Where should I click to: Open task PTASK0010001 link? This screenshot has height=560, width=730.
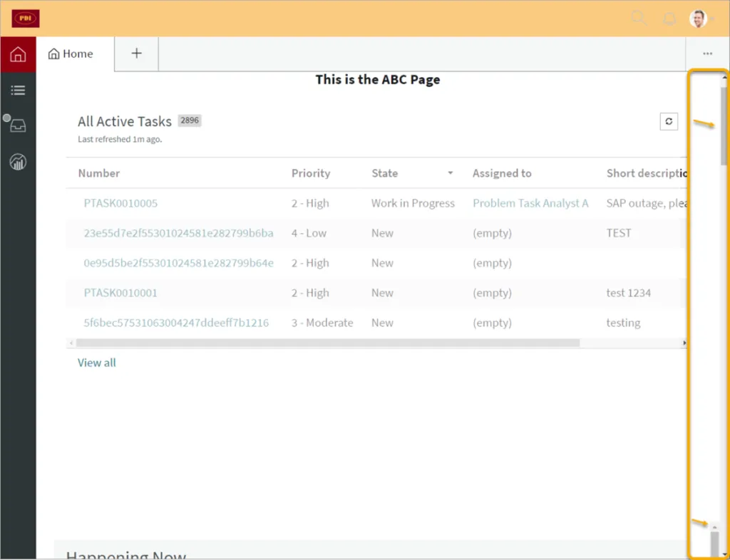tap(120, 293)
